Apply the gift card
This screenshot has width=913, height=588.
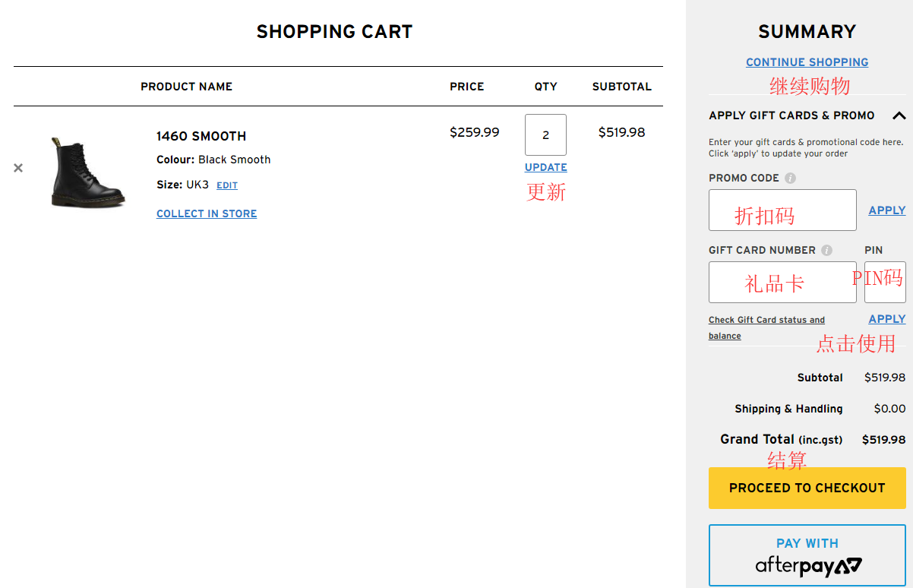(x=886, y=319)
